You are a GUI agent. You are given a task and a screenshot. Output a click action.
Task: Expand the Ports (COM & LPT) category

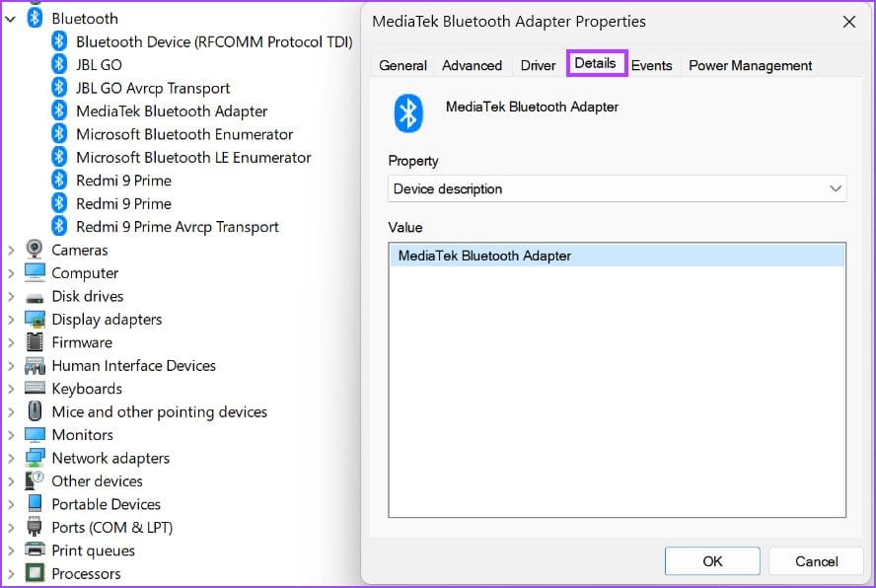(11, 528)
